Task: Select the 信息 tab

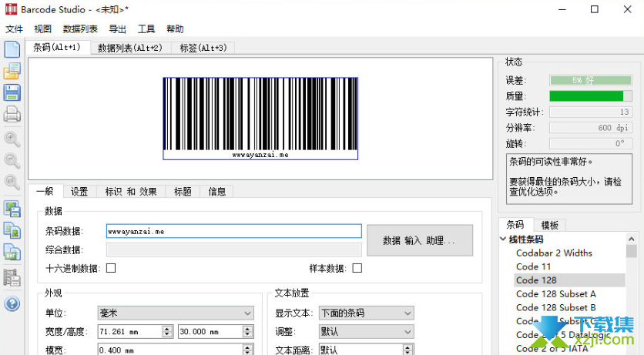Action: coord(217,192)
